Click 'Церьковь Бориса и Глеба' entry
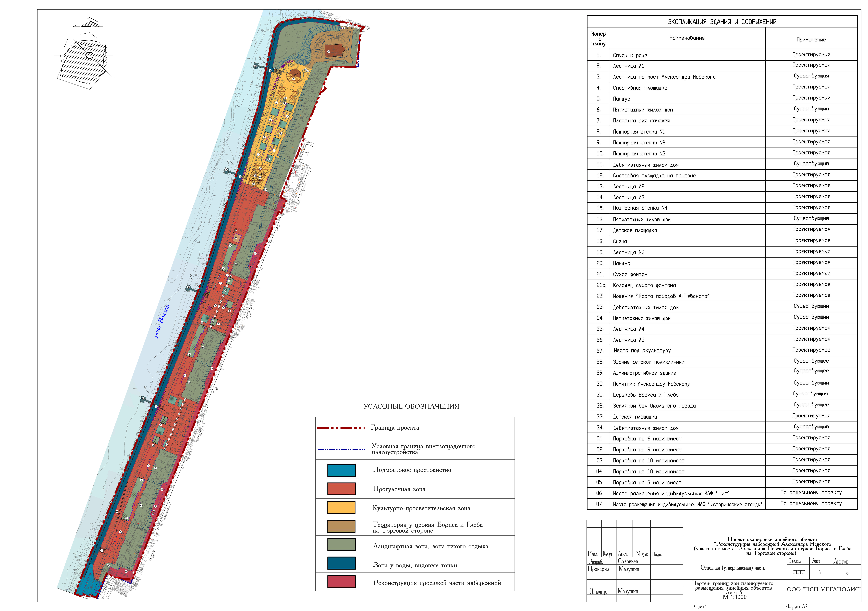 646,395
